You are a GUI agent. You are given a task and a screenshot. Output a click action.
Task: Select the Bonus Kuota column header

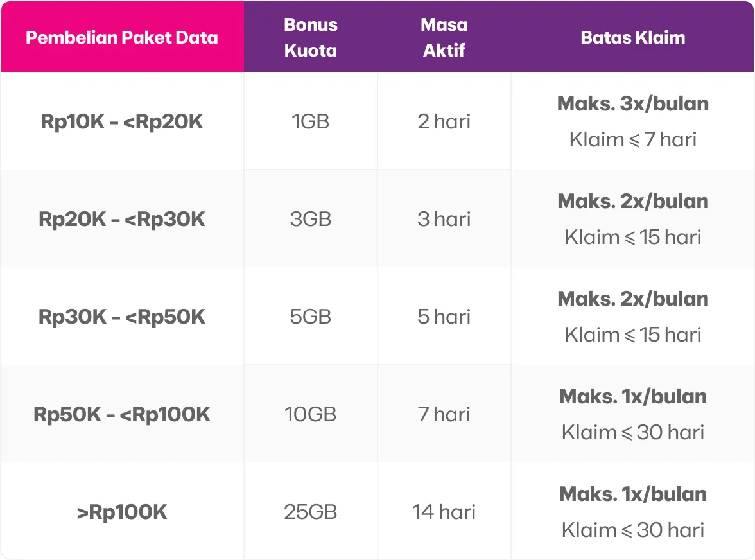311,37
